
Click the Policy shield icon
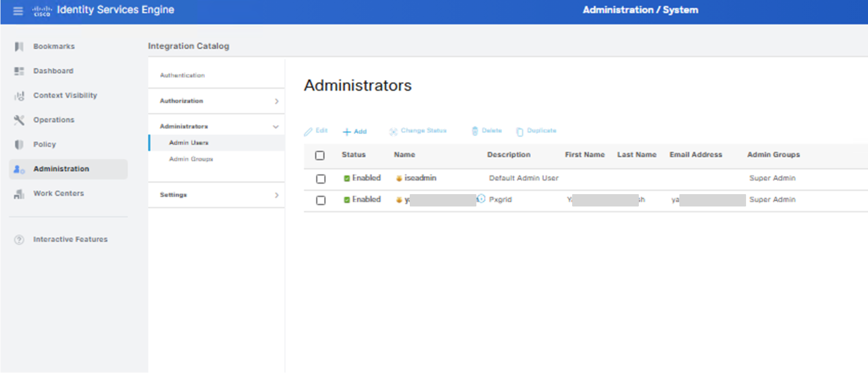(x=19, y=144)
